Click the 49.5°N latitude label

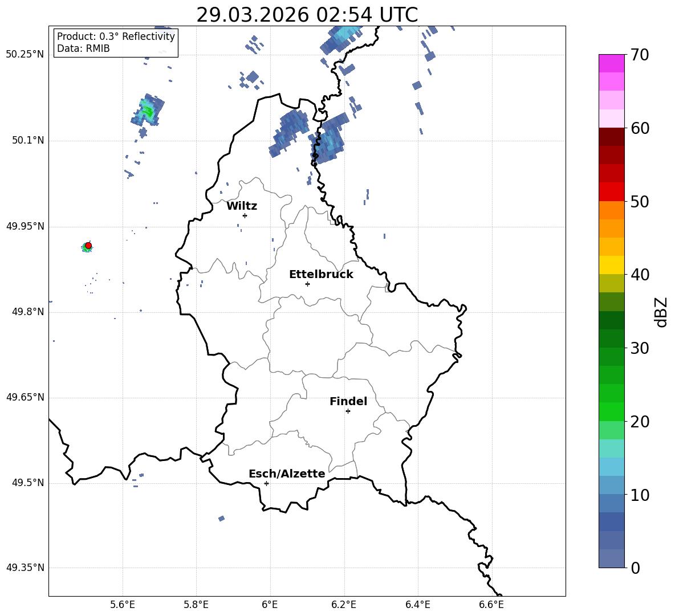click(x=28, y=483)
